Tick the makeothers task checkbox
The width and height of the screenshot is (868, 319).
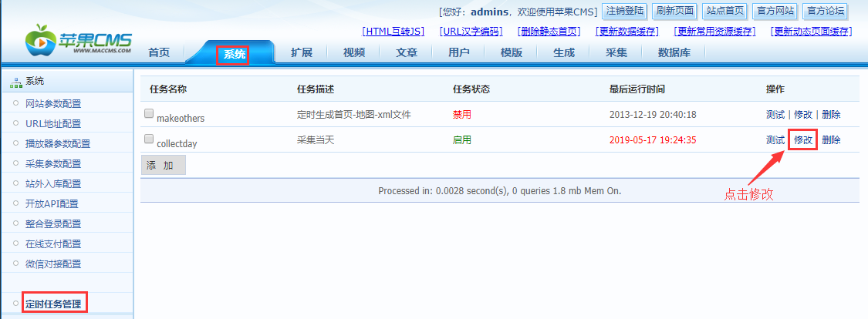coord(149,114)
